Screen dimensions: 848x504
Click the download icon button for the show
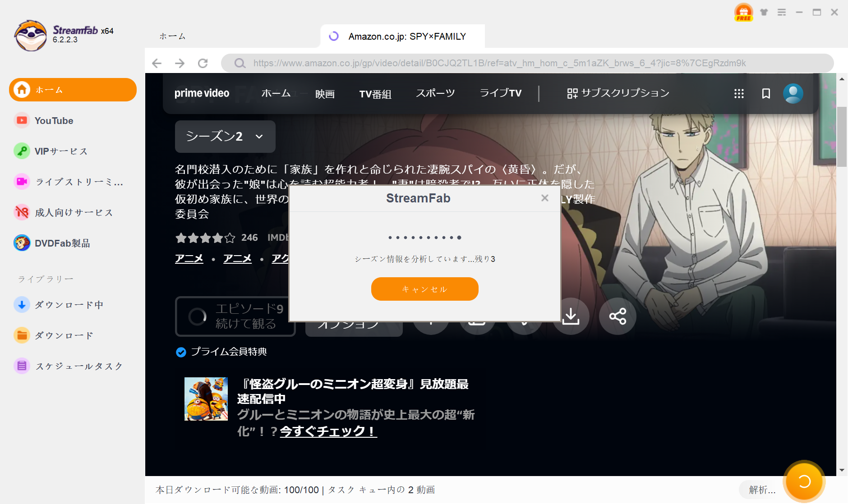571,316
